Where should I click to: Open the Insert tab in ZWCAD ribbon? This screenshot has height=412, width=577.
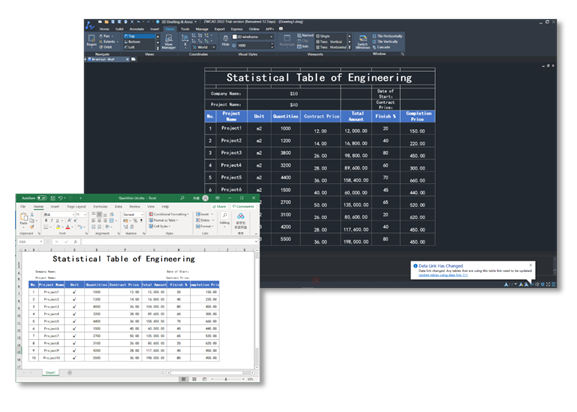pos(155,29)
